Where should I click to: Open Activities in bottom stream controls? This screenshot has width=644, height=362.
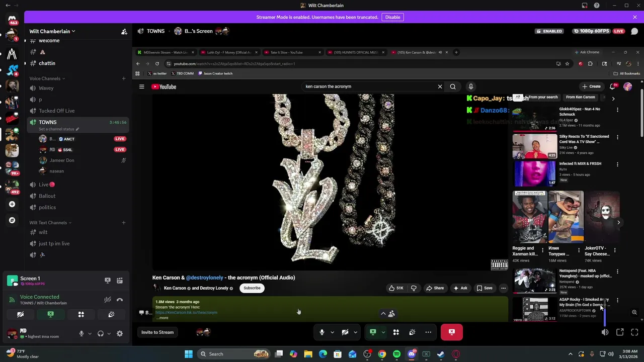(x=396, y=332)
